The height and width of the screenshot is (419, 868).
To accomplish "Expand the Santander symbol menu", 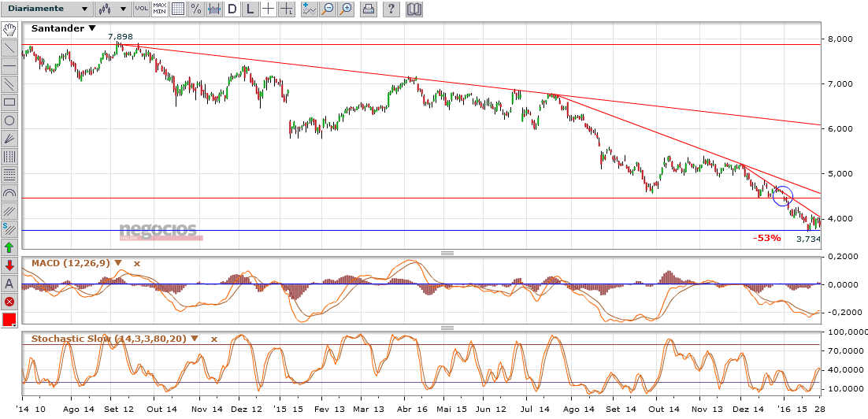I will coord(92,28).
